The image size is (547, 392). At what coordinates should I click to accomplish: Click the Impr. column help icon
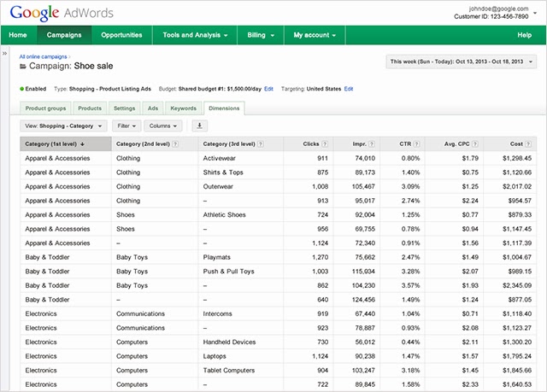click(x=372, y=144)
